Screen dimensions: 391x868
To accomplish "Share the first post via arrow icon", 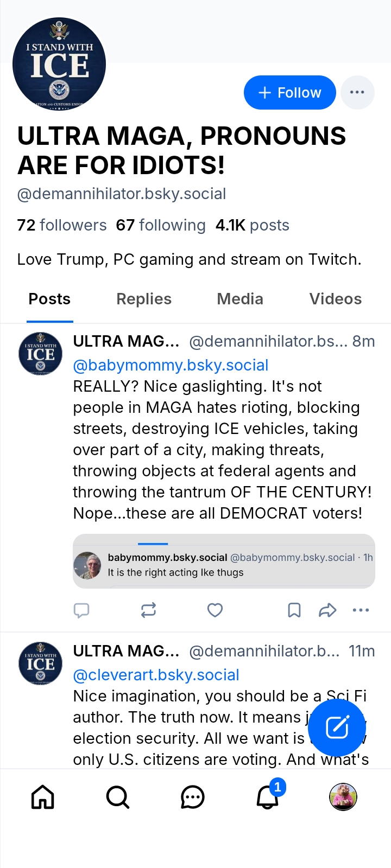I will (327, 610).
